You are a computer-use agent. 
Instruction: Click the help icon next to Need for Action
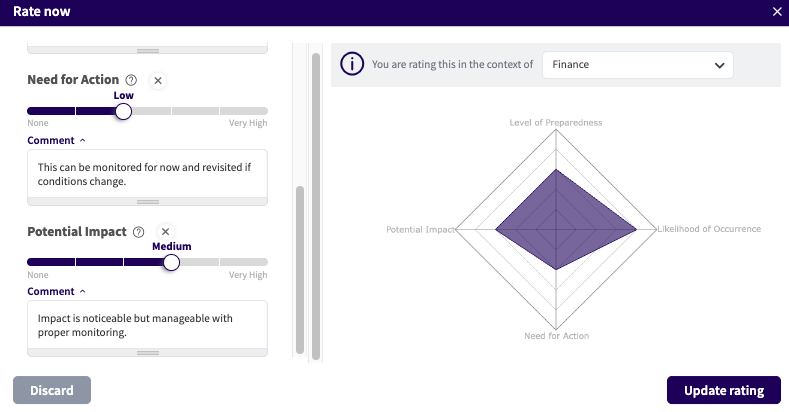(130, 80)
